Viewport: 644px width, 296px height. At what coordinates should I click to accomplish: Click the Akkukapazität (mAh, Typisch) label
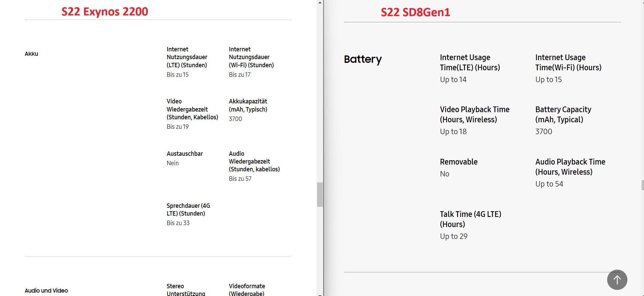248,105
